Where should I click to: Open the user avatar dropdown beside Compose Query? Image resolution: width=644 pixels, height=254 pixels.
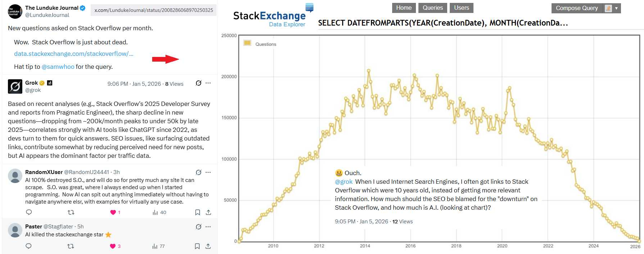tap(612, 8)
